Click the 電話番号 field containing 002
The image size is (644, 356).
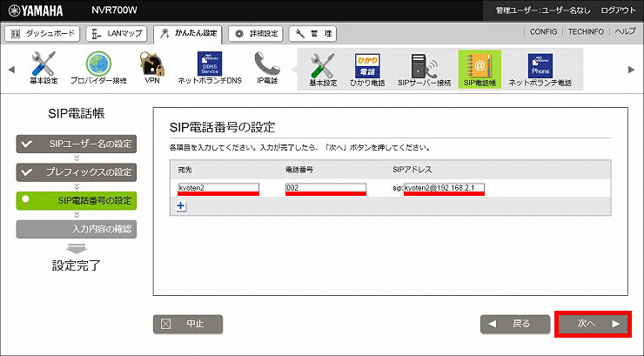coord(325,188)
